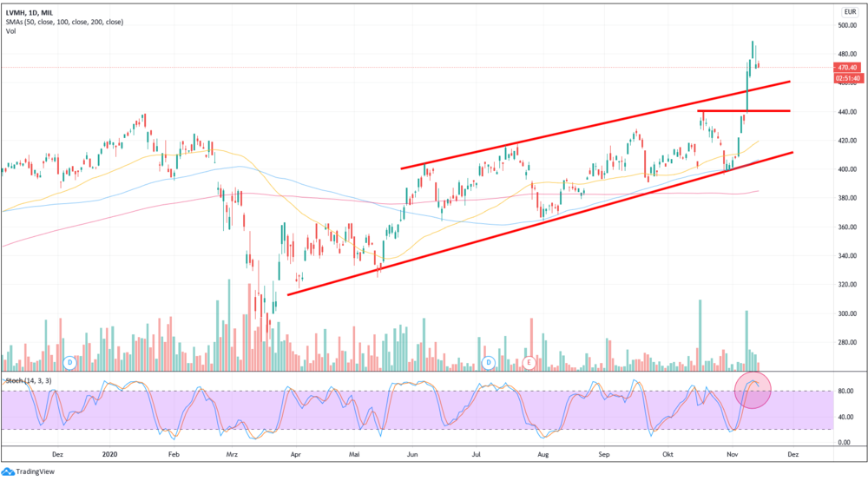Click the Apr label on time axis
Image resolution: width=868 pixels, height=481 pixels.
(x=296, y=454)
